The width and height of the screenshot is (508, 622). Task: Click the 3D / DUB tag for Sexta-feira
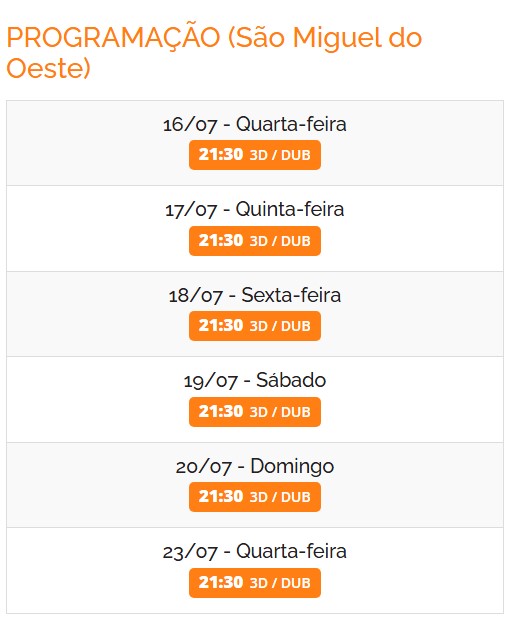(x=280, y=326)
